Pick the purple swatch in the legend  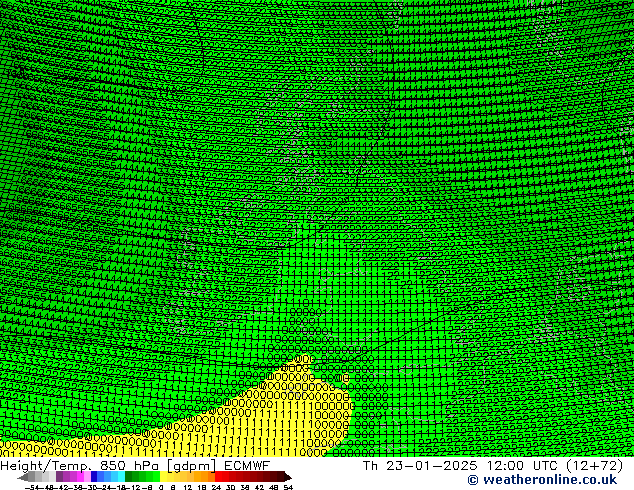click(65, 477)
